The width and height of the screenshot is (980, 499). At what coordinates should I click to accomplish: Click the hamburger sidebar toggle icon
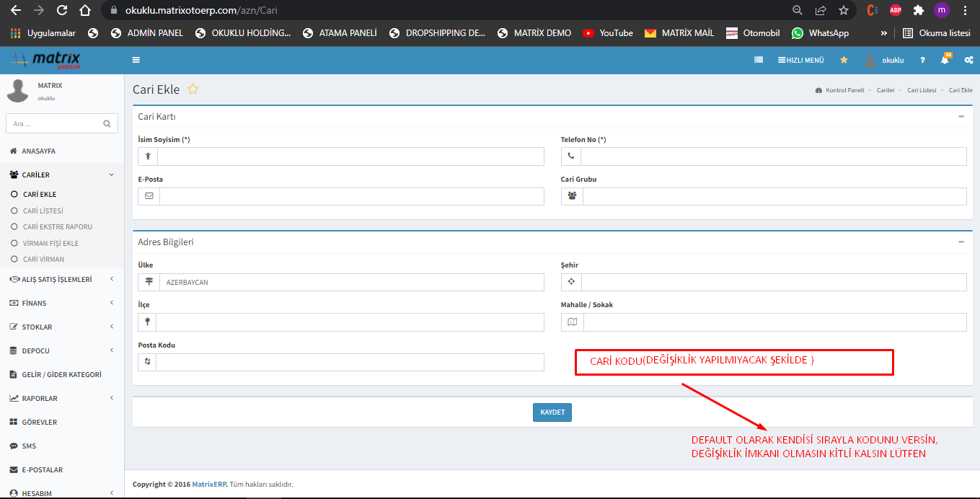point(136,60)
